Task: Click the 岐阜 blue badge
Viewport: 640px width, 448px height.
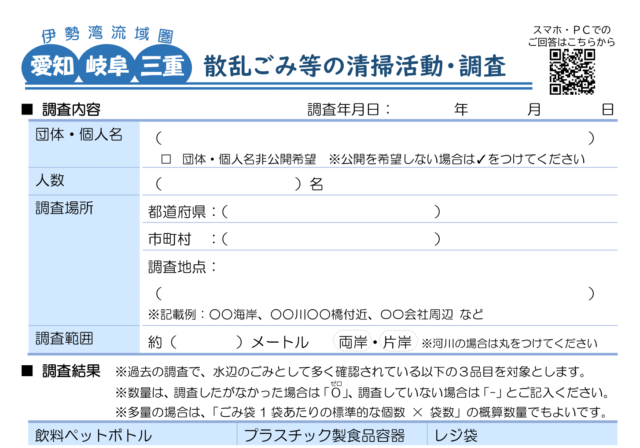Action: point(108,67)
